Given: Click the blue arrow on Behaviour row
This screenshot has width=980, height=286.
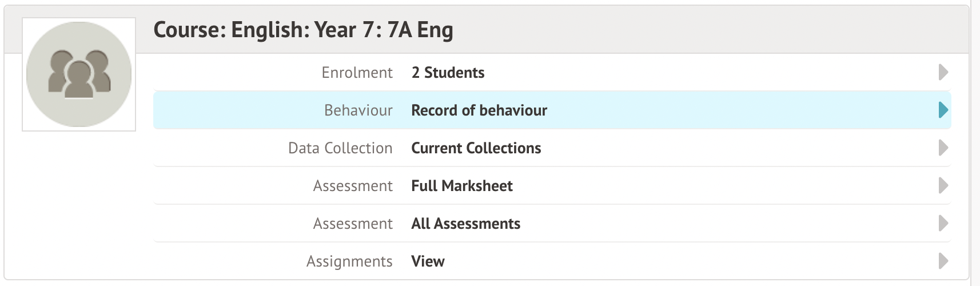Looking at the screenshot, I should click(x=943, y=110).
